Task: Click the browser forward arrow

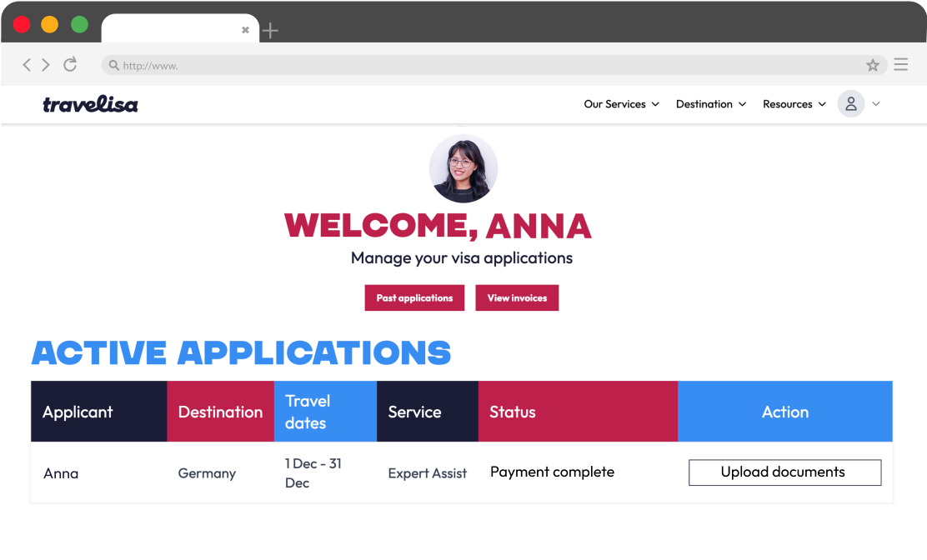Action: (46, 65)
